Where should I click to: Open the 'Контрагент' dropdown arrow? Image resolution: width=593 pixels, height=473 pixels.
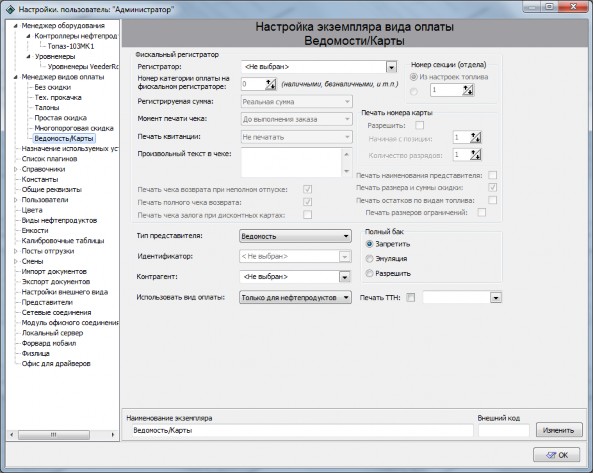tap(344, 277)
